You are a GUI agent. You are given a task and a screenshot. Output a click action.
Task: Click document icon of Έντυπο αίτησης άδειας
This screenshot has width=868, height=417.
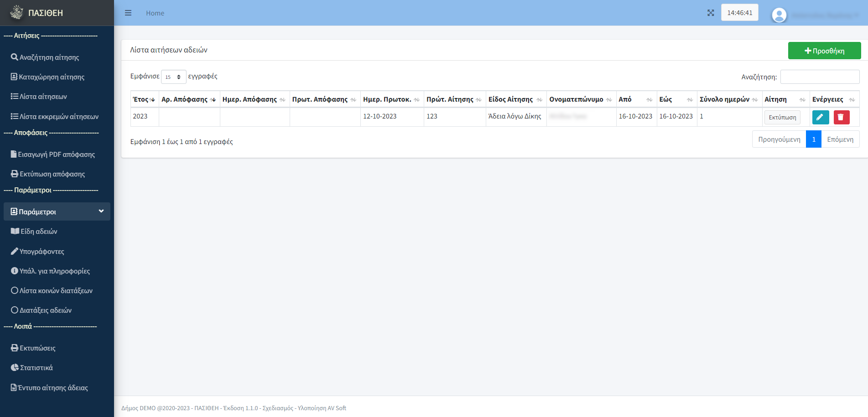[x=14, y=387]
